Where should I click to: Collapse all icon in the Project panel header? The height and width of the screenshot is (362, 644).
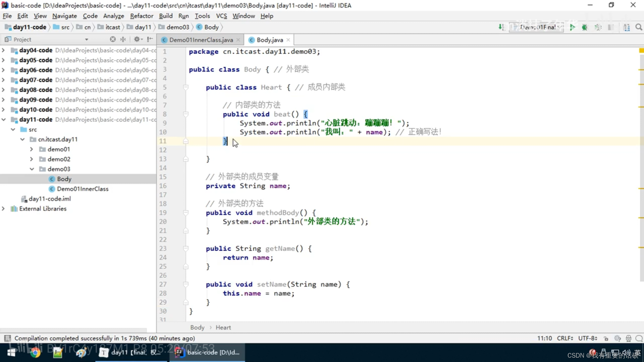pos(123,39)
